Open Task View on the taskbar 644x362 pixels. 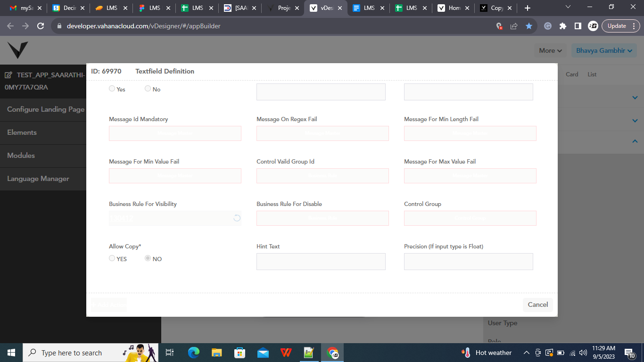(170, 353)
